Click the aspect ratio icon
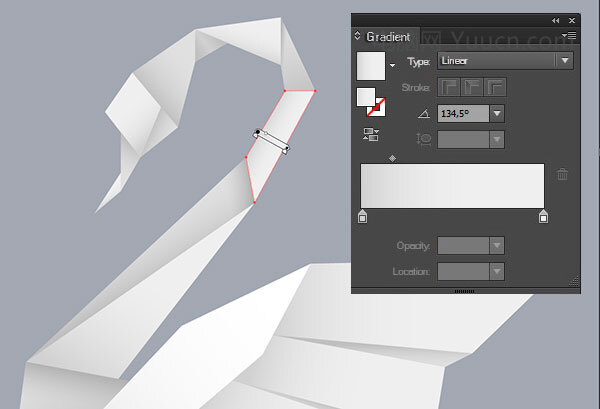Screen dimensions: 600x409 pyautogui.click(x=424, y=140)
